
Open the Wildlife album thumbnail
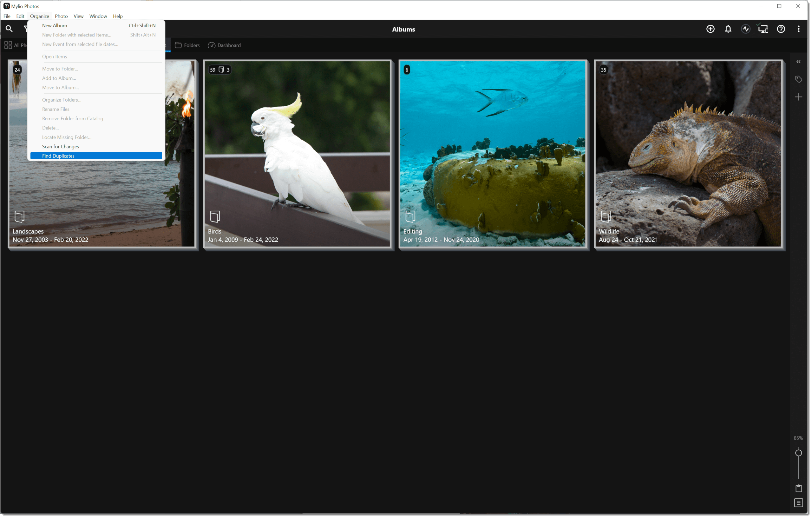point(688,154)
